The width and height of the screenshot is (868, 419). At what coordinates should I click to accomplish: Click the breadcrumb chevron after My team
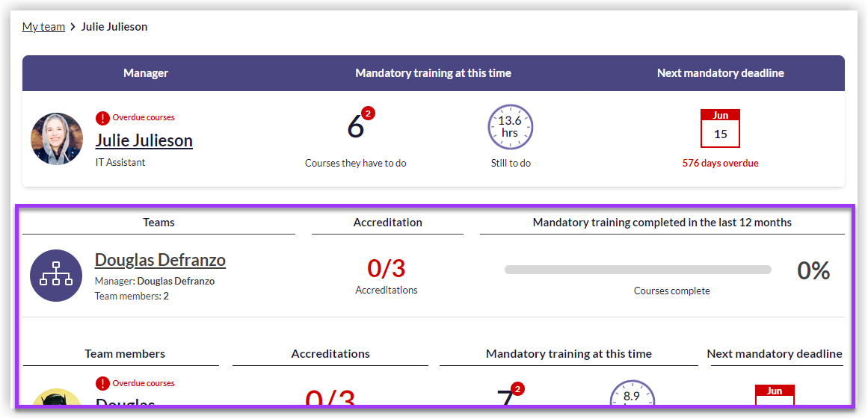[73, 27]
